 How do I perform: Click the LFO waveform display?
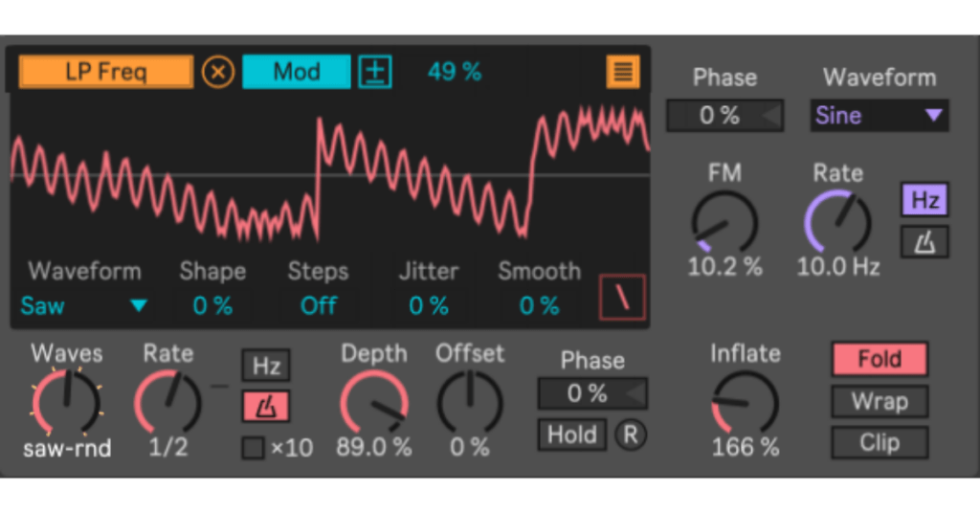point(330,175)
